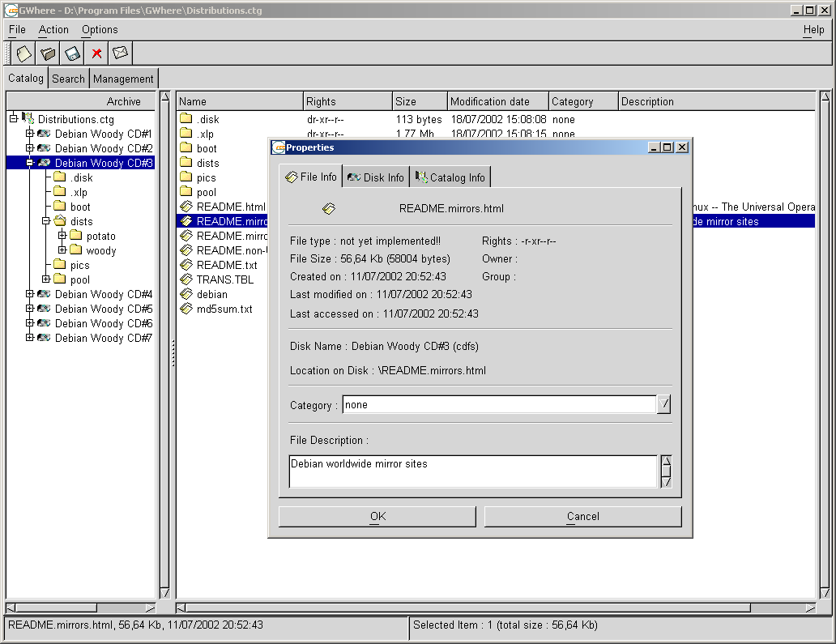Click the file list horizontal scrollbar right arrow

[x=810, y=608]
